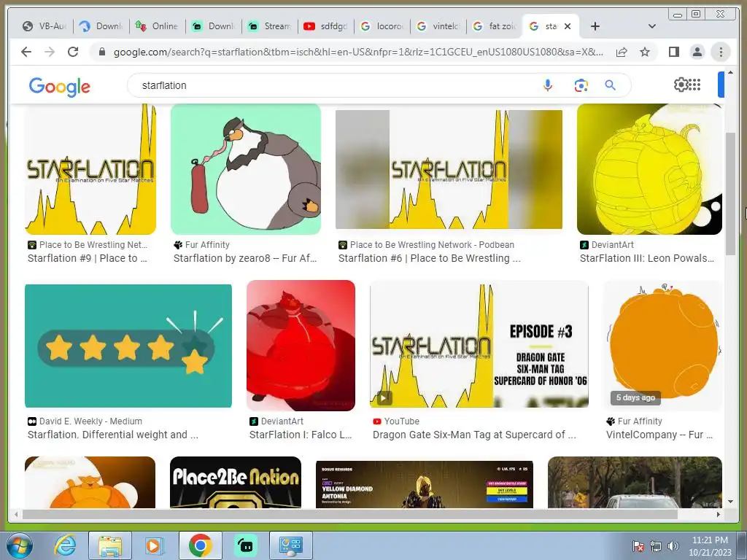This screenshot has width=747, height=560.
Task: Open the Chrome side panel
Action: [x=673, y=52]
